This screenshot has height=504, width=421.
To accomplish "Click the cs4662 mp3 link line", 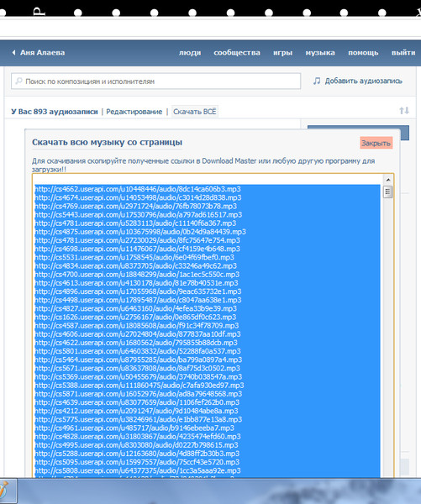I will tap(138, 189).
